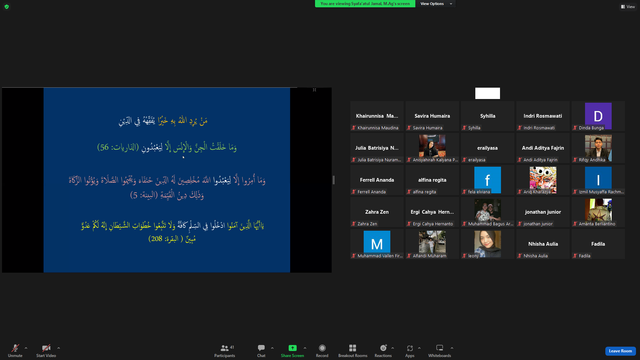Click the muted mic icon on Syhilla's label
The width and height of the screenshot is (640, 360).
(x=464, y=128)
